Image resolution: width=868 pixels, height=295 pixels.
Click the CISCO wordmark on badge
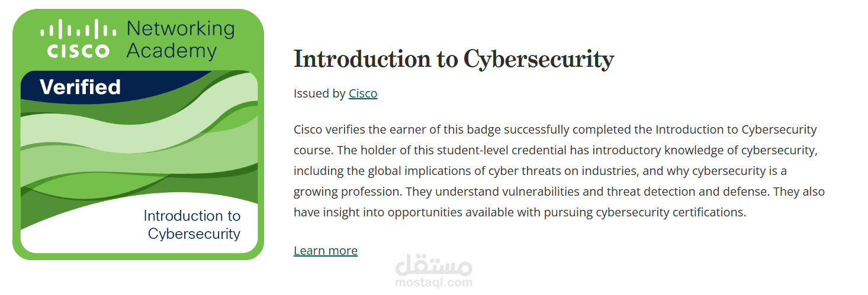pos(78,51)
